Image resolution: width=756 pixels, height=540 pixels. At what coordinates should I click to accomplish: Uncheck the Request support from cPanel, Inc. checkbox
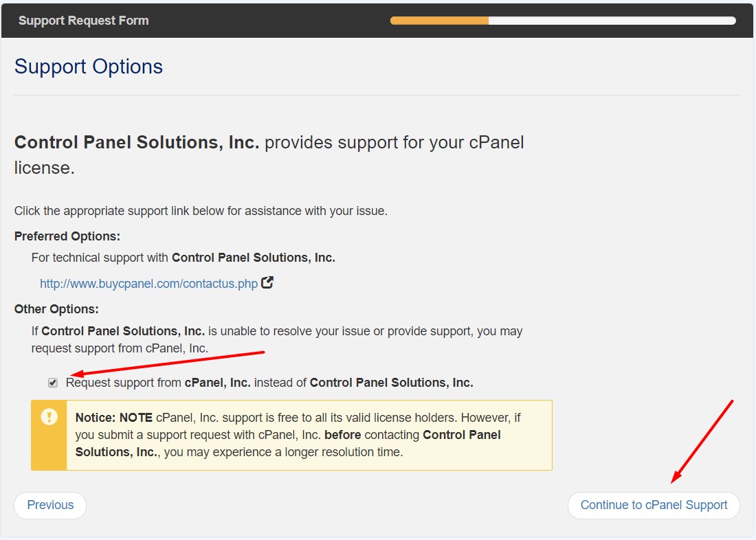click(53, 383)
